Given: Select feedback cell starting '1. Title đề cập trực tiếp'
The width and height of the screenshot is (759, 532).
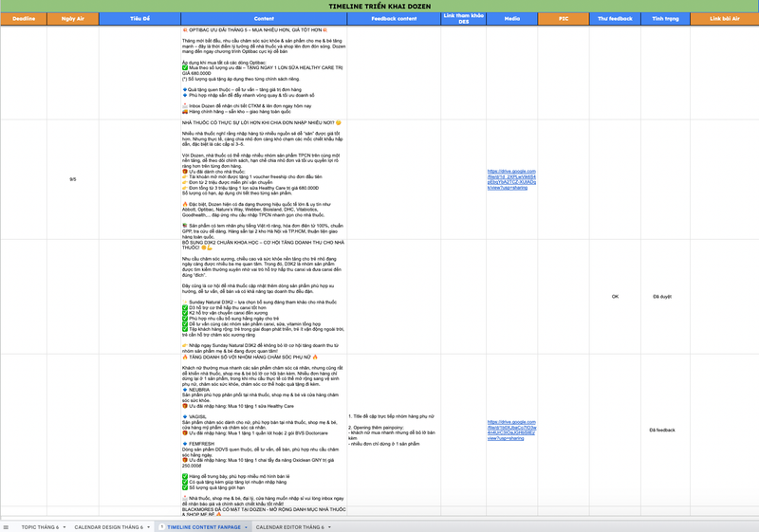Looking at the screenshot, I should click(x=394, y=430).
